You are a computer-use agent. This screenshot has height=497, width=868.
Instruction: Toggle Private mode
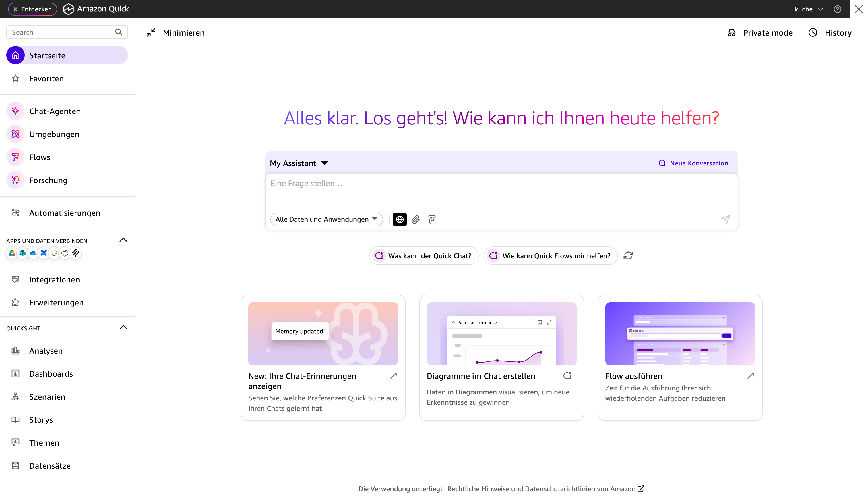click(x=759, y=33)
